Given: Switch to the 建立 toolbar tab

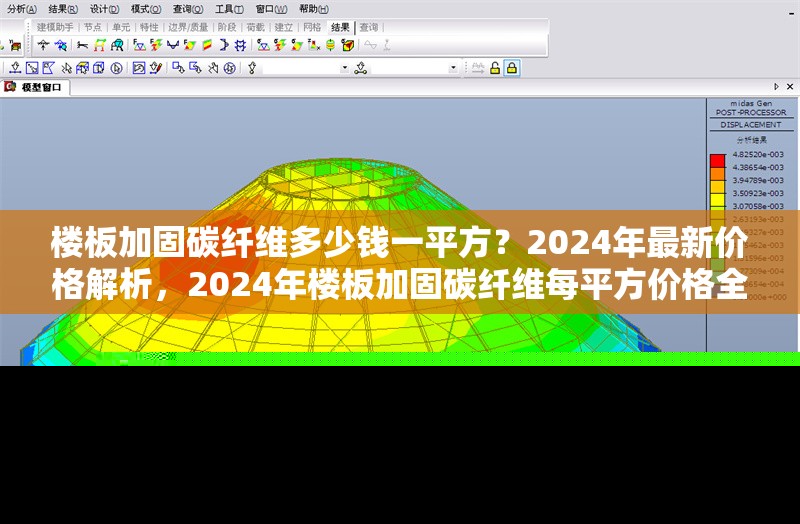Looking at the screenshot, I should point(283,27).
